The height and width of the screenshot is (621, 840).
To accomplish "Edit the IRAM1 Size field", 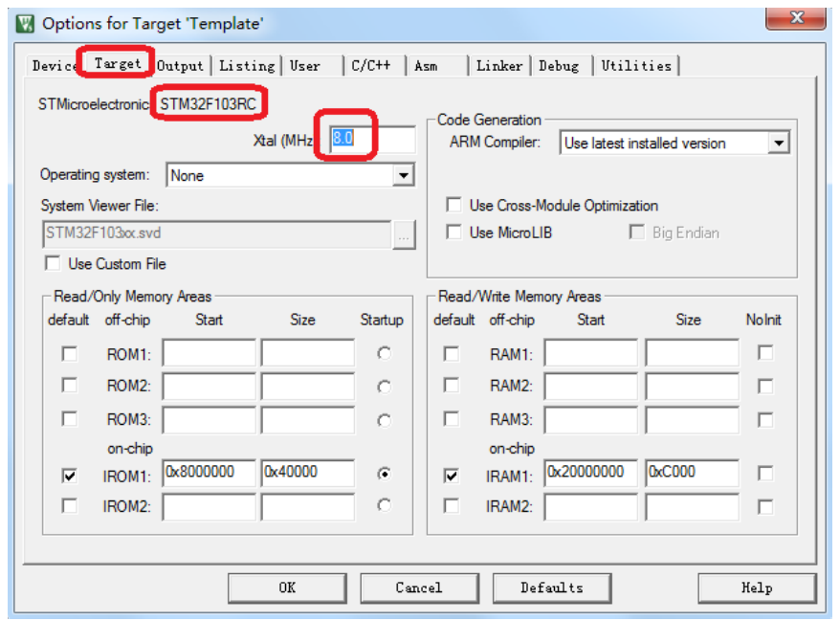I will 692,473.
